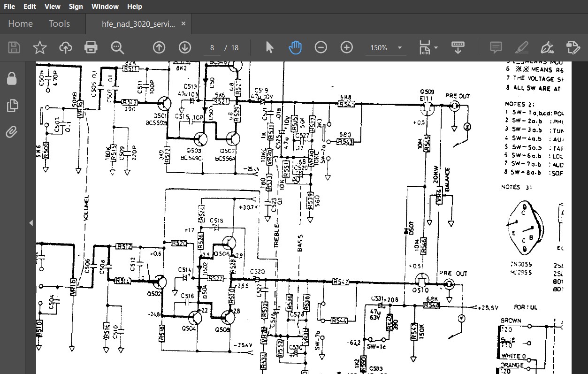Open the File menu
Screen dimensions: 588x374
point(9,7)
